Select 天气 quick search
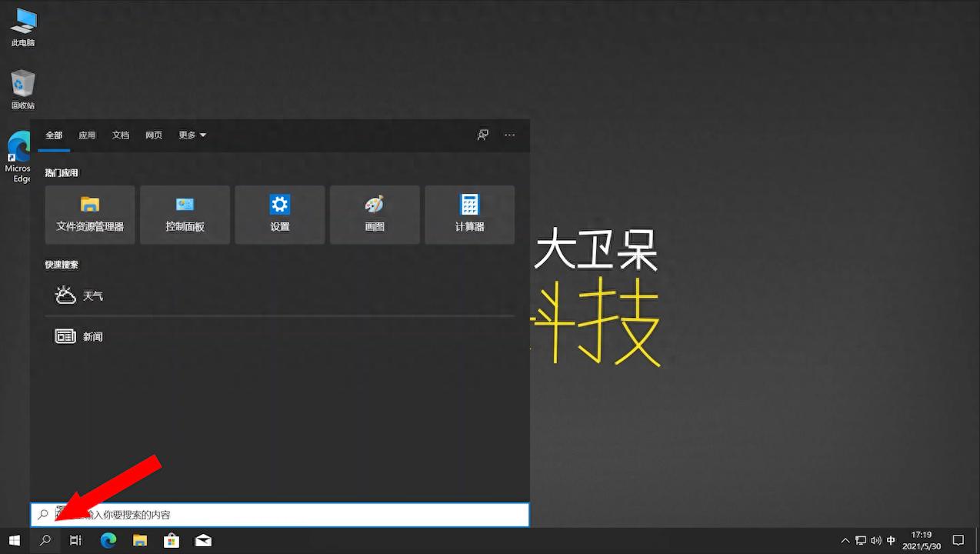980x554 pixels. (x=280, y=295)
